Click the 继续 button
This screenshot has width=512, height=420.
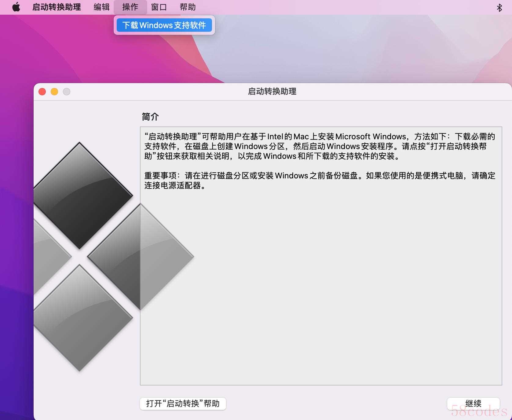click(473, 404)
